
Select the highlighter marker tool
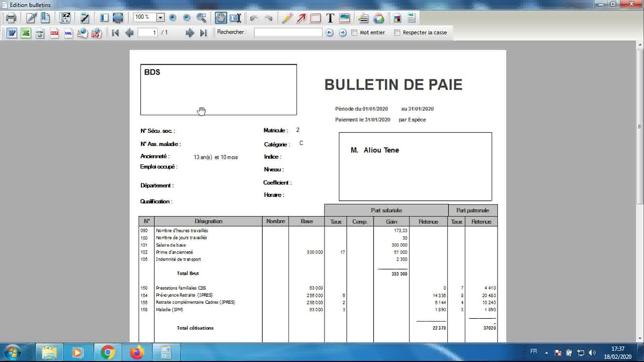coord(287,18)
